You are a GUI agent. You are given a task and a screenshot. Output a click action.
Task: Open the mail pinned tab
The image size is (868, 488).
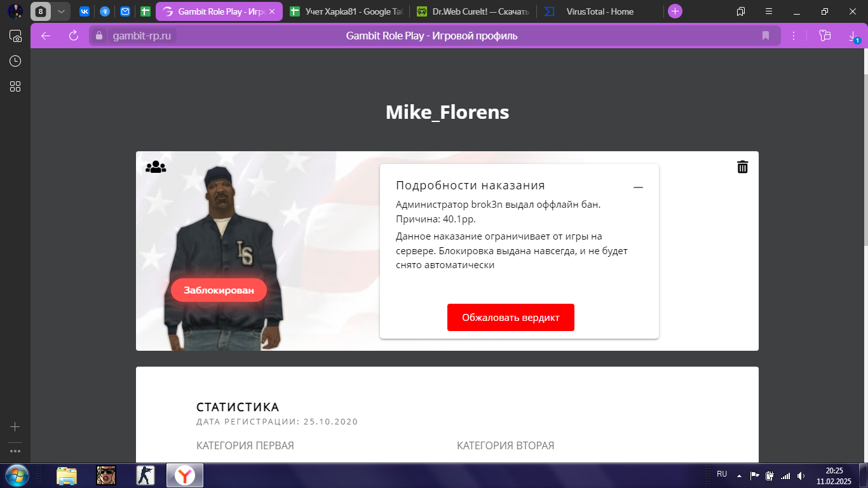tap(125, 11)
